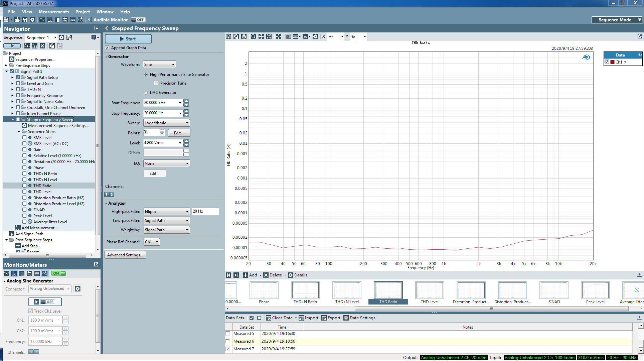
Task: Select High Performance Sine Generator option
Action: tap(146, 75)
